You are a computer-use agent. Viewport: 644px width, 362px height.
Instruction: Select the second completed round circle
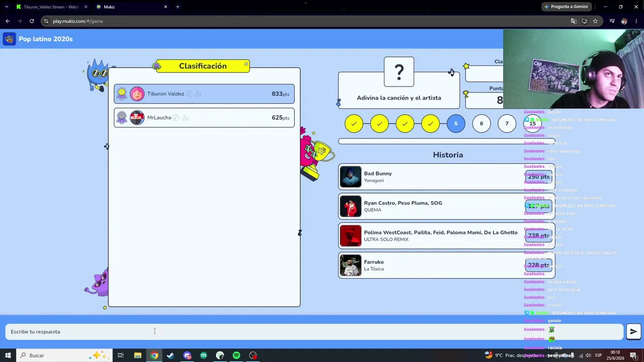pyautogui.click(x=379, y=124)
